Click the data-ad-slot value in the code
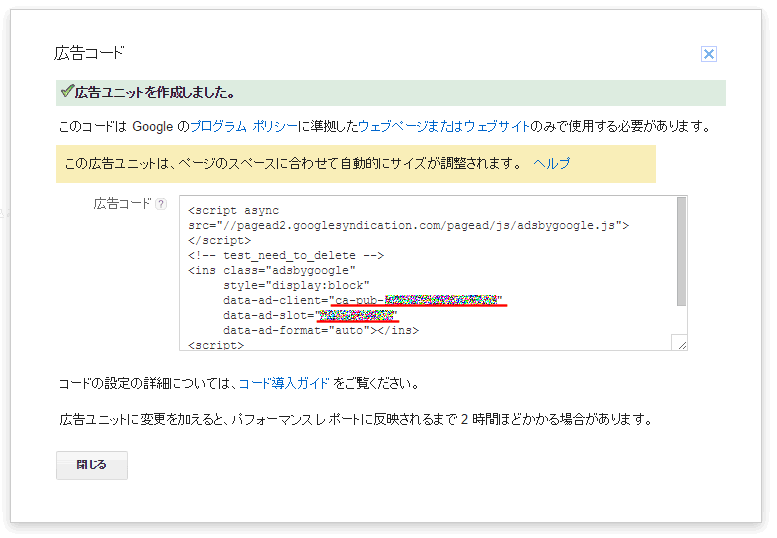Image resolution: width=777 pixels, height=538 pixels. point(357,315)
